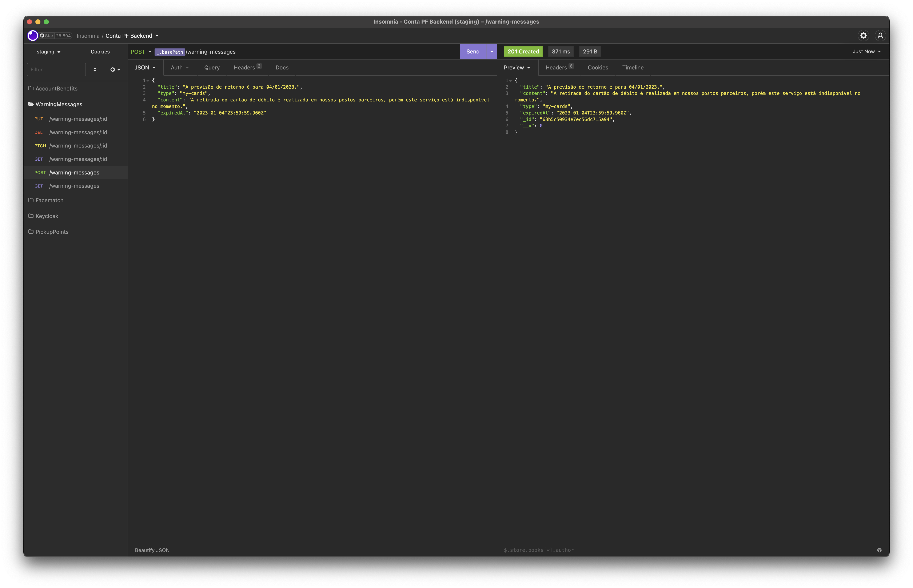Fold the request body at line 1

tap(148, 81)
